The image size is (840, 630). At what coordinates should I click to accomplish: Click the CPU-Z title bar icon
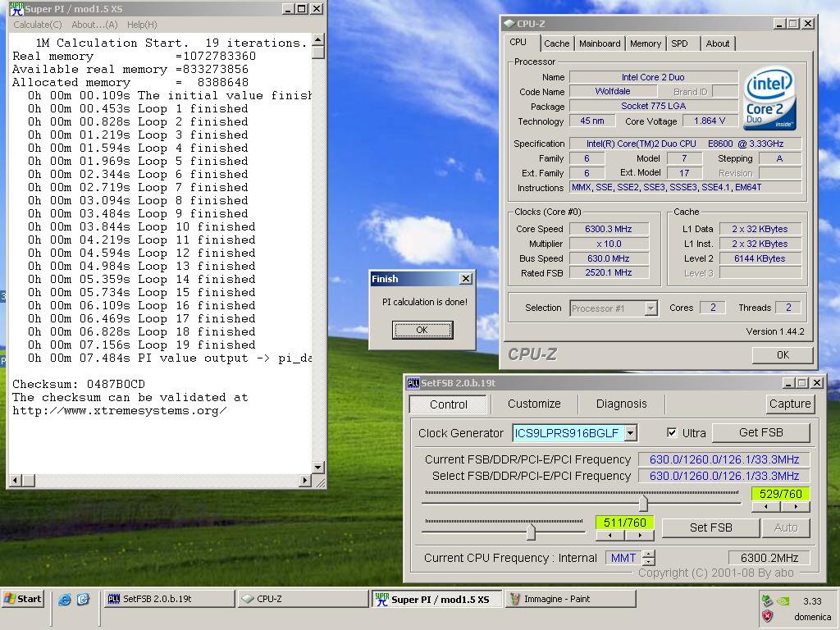point(509,24)
